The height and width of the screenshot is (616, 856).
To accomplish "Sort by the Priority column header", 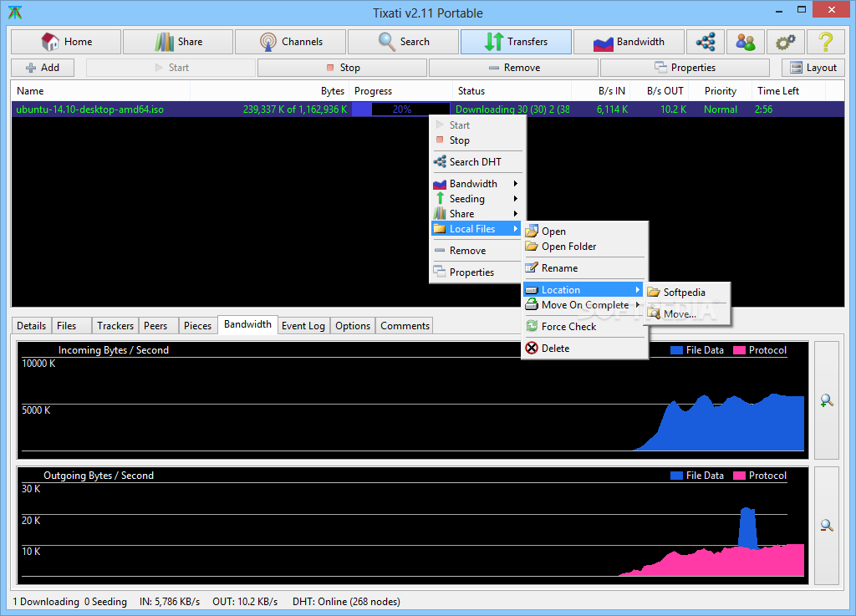I will [x=720, y=91].
